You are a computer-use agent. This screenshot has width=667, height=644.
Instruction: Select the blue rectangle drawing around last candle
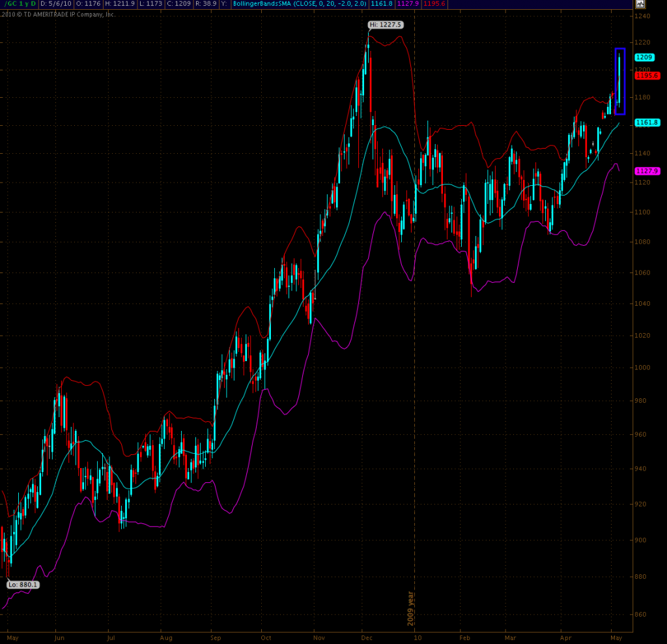(620, 50)
